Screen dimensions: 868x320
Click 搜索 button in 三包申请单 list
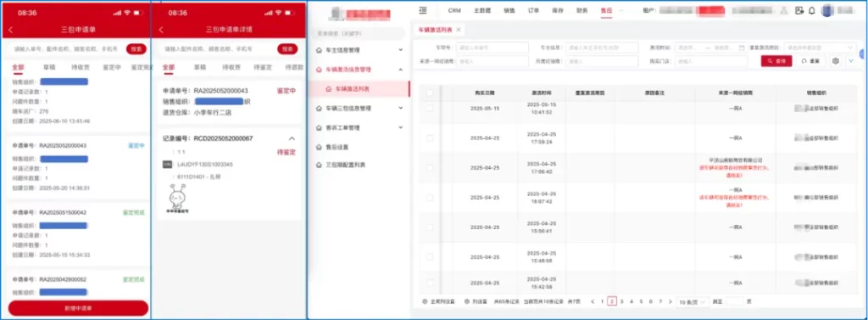click(x=136, y=48)
